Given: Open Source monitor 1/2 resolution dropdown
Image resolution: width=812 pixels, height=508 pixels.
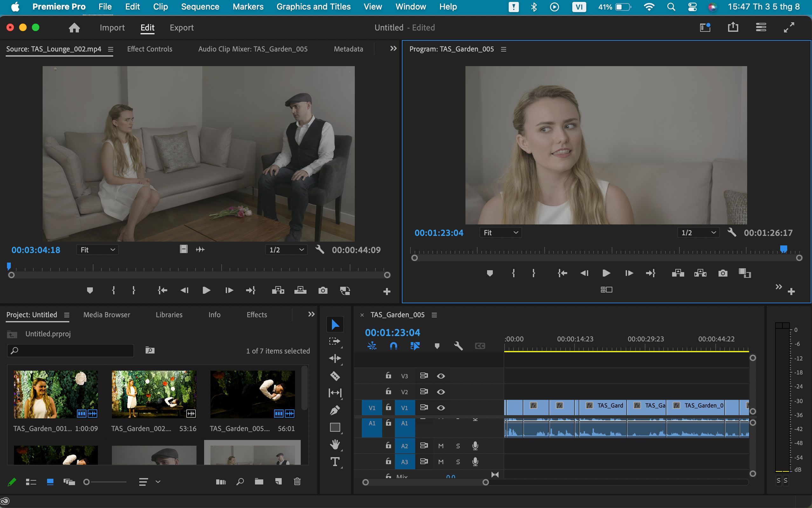Looking at the screenshot, I should click(286, 250).
